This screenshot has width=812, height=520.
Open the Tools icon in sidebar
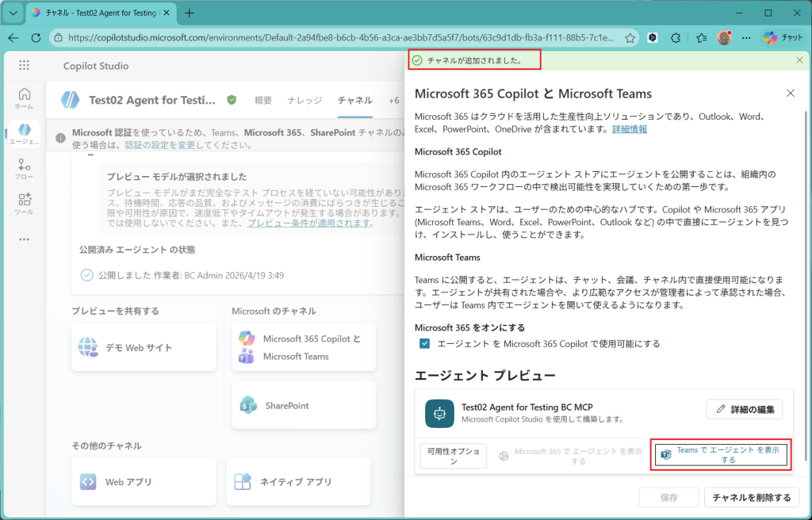coord(25,204)
